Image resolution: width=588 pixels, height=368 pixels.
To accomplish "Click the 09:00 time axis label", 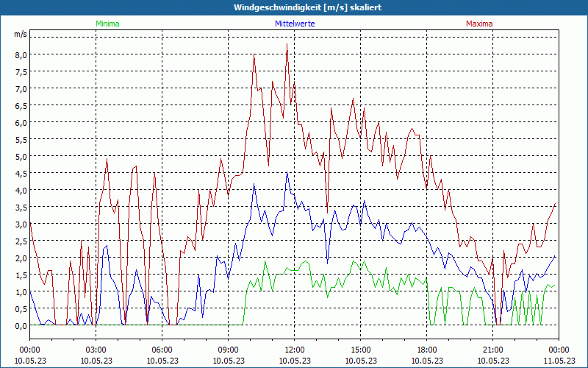I will click(228, 350).
